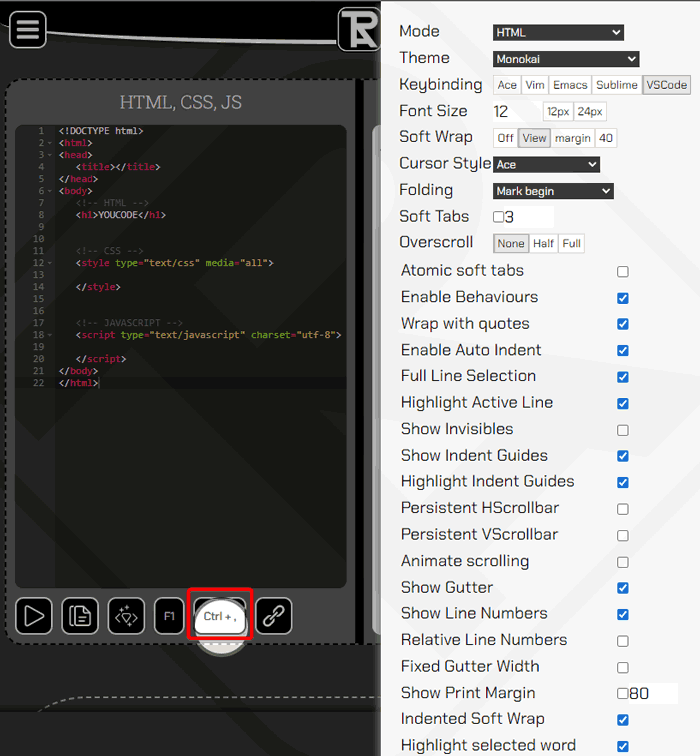Click the Ctrl+, settings button

220,616
